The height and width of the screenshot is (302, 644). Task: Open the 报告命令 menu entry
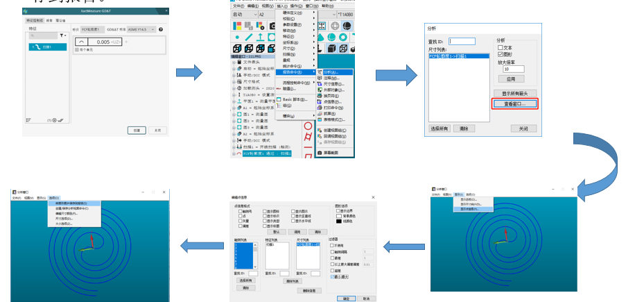pos(295,72)
